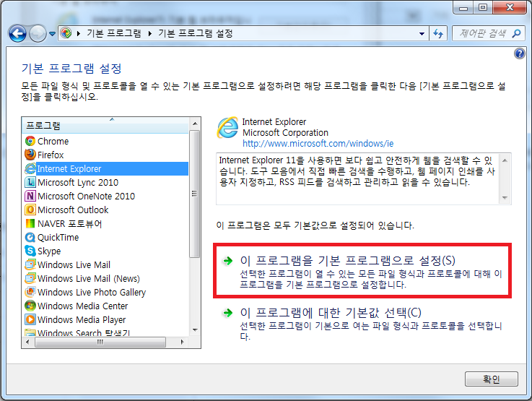This screenshot has height=401, width=532.
Task: Click the forward navigation arrow
Action: pyautogui.click(x=38, y=34)
